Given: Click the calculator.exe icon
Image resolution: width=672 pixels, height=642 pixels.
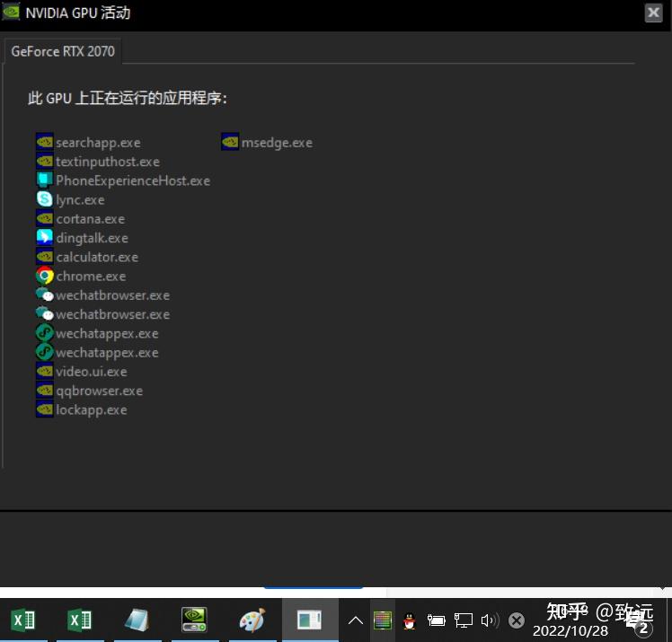Looking at the screenshot, I should tap(45, 257).
